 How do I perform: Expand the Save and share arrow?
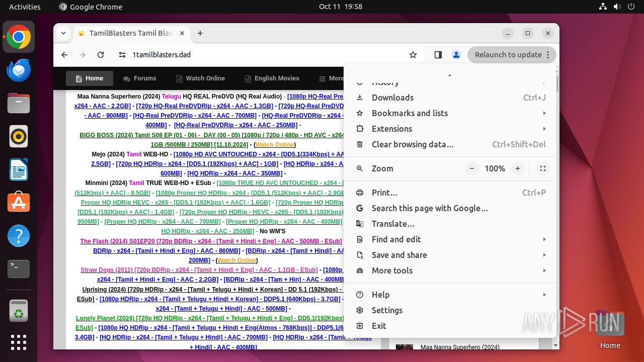544,255
